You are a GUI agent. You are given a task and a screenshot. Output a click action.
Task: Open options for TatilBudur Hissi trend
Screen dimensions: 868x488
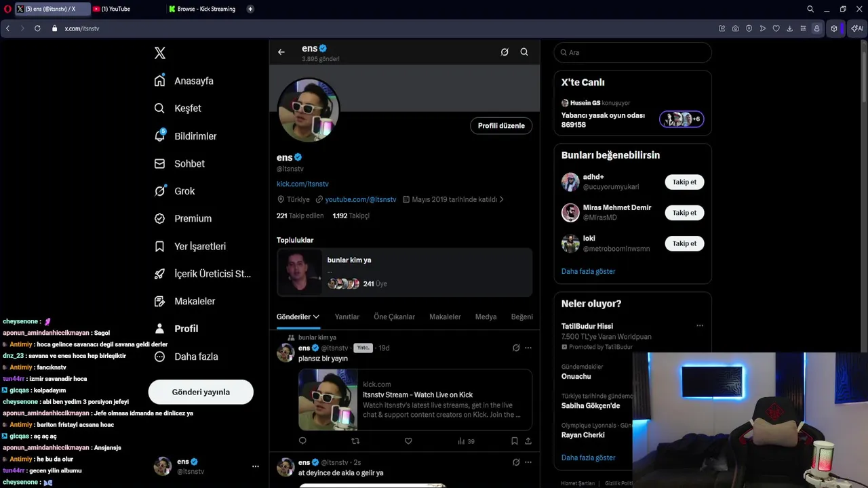700,326
